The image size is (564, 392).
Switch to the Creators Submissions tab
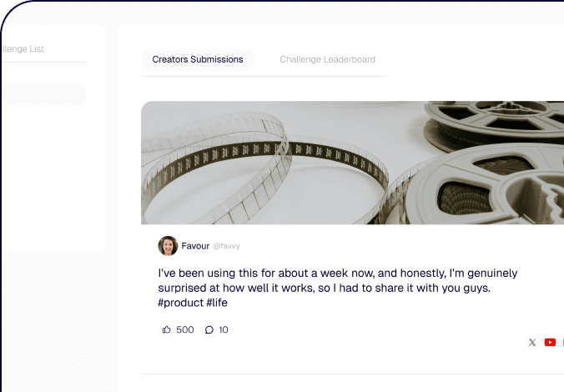[198, 59]
